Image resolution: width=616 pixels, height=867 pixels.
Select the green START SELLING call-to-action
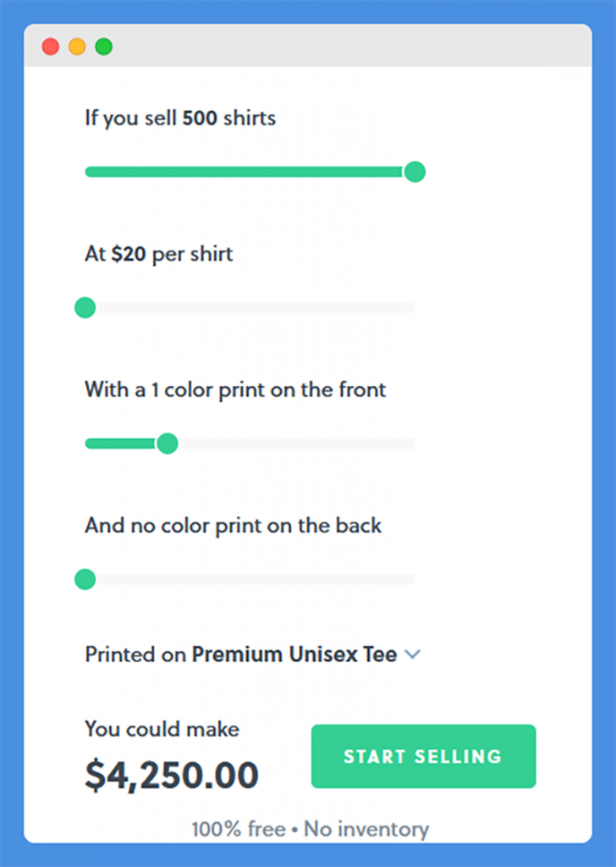coord(423,756)
